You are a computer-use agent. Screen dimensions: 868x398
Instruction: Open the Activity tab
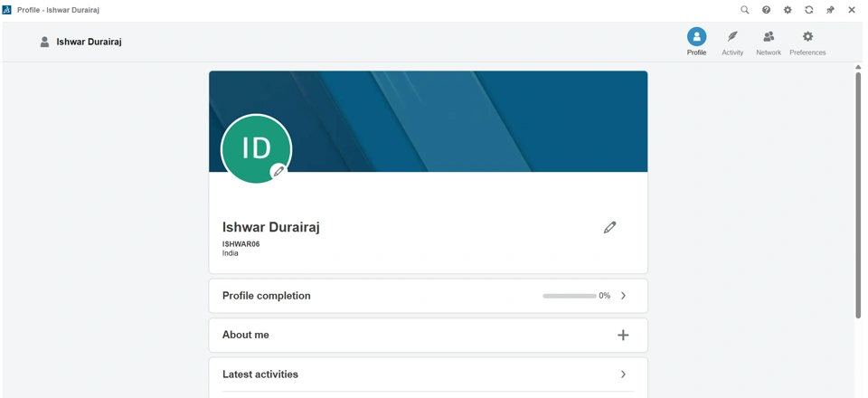(x=732, y=43)
